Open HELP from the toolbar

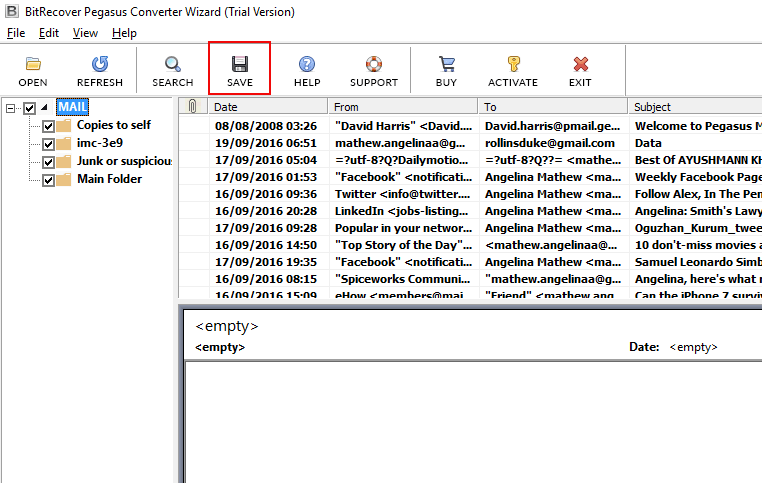tap(307, 64)
